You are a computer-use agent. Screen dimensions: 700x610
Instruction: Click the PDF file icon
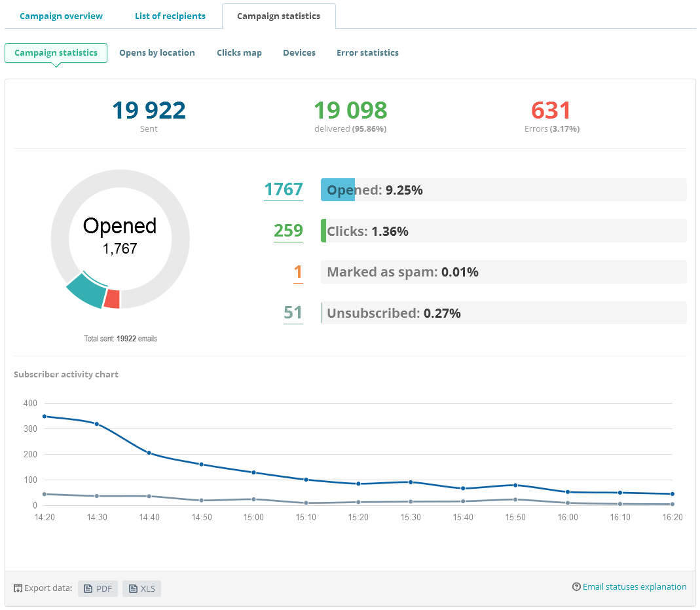click(x=88, y=588)
